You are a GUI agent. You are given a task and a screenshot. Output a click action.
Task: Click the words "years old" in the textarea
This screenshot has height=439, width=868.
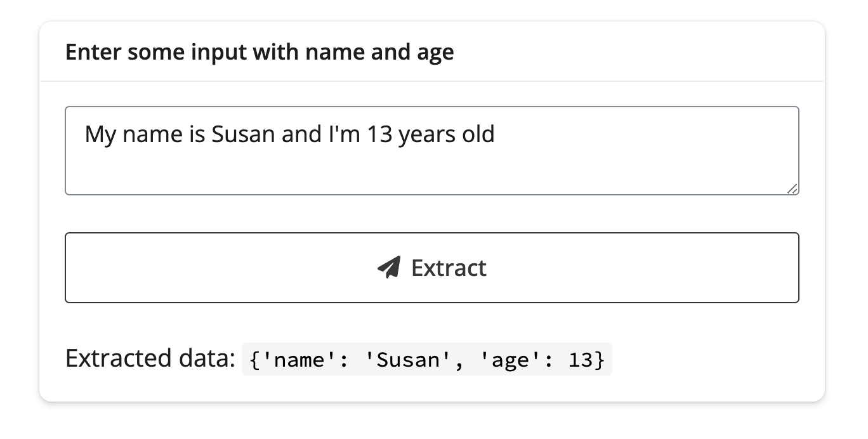click(x=446, y=134)
